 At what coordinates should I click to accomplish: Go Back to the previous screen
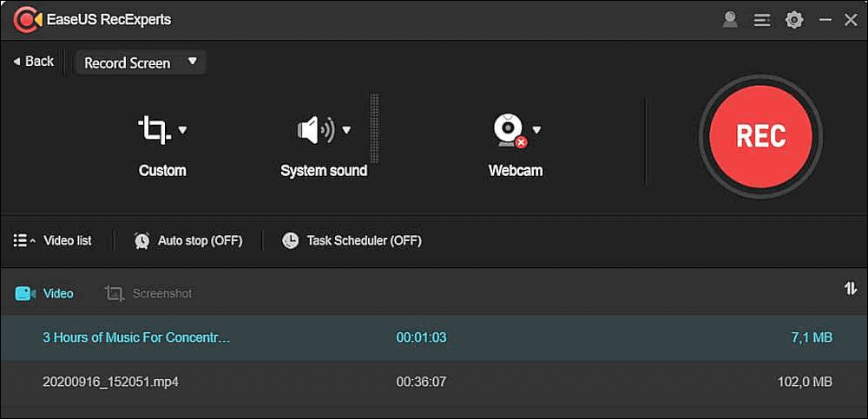pyautogui.click(x=33, y=62)
